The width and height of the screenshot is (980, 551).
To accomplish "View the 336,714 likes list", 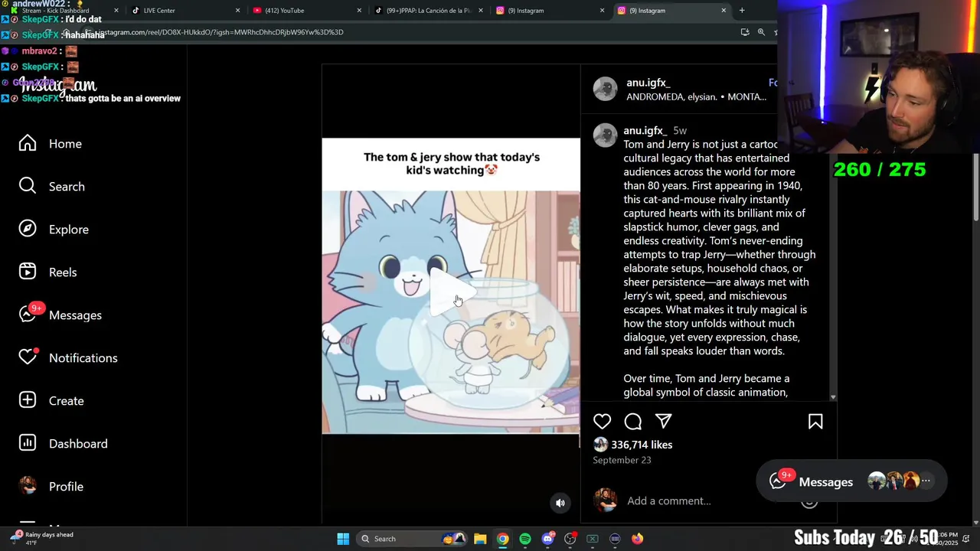I will pyautogui.click(x=642, y=445).
